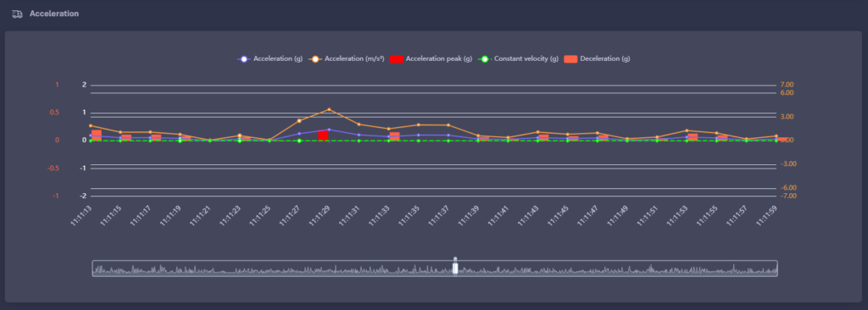The width and height of the screenshot is (868, 310).
Task: Click the deceleration bar at 11:11:13
Action: point(97,136)
